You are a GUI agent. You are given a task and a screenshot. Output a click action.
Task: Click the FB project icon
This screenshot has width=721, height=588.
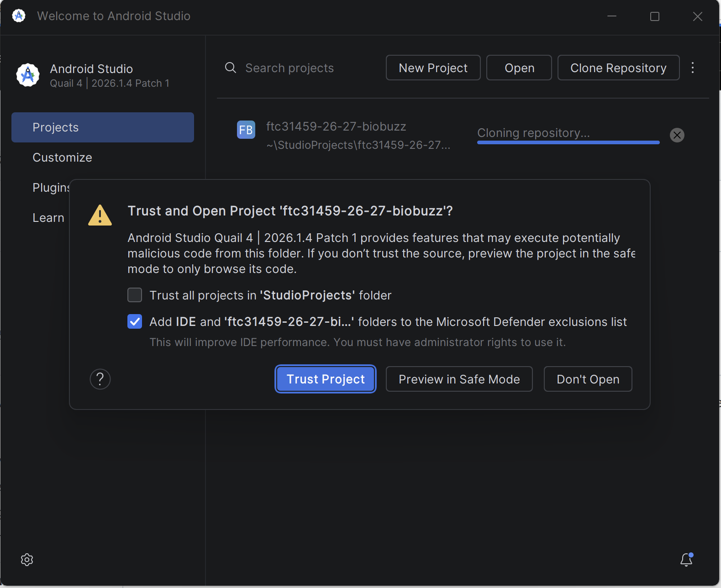coord(246,130)
